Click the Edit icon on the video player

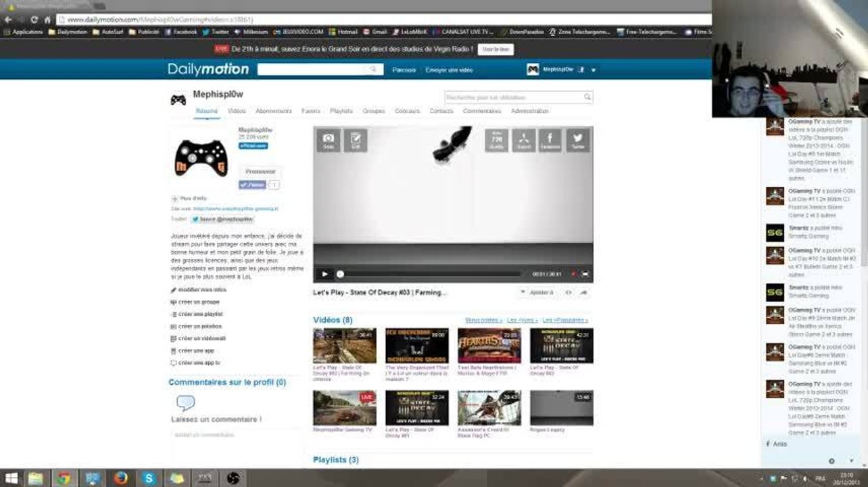356,140
